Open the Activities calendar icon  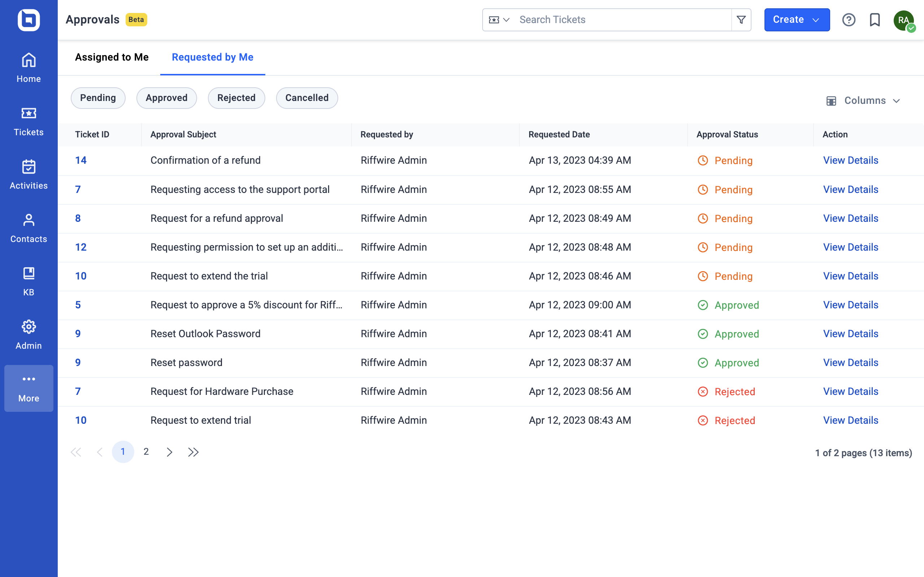(x=29, y=175)
